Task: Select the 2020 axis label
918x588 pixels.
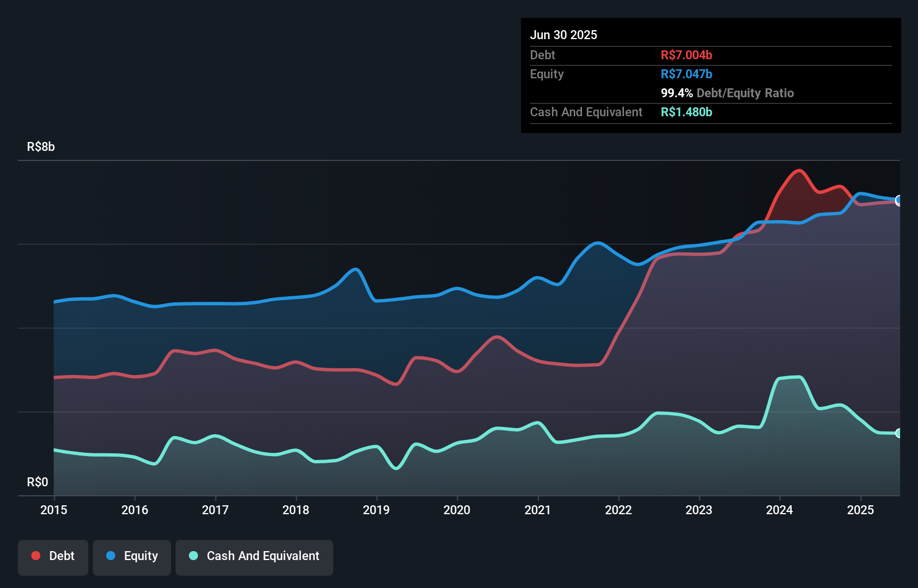Action: tap(457, 510)
